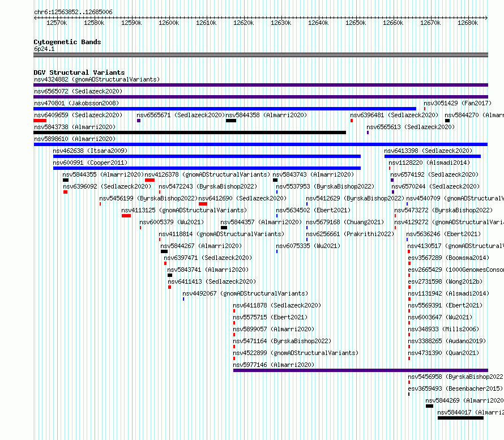
Task: Click the black nsv5844357 variant block
Action: [224, 228]
